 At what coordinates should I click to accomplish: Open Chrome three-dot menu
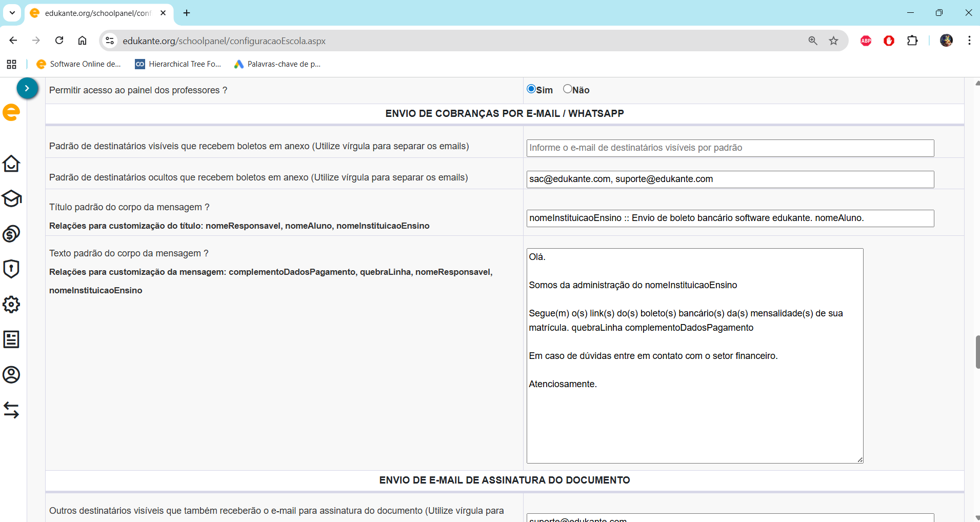pos(969,41)
